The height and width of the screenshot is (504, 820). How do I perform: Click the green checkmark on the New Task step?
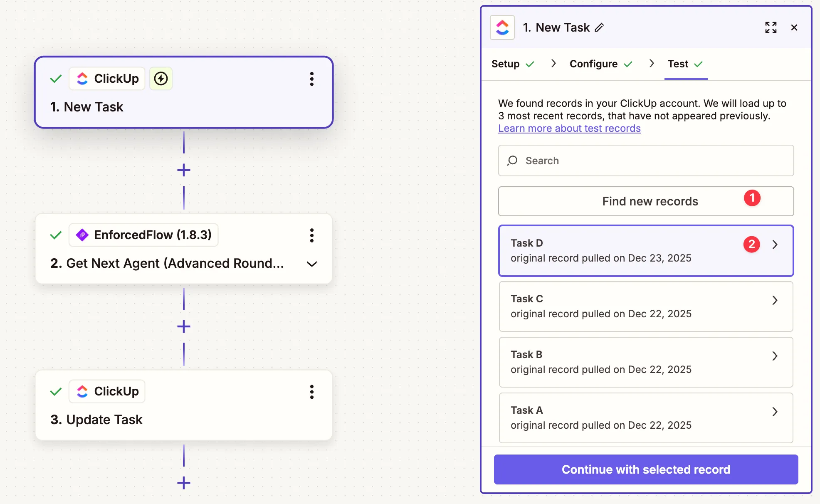[x=55, y=78]
